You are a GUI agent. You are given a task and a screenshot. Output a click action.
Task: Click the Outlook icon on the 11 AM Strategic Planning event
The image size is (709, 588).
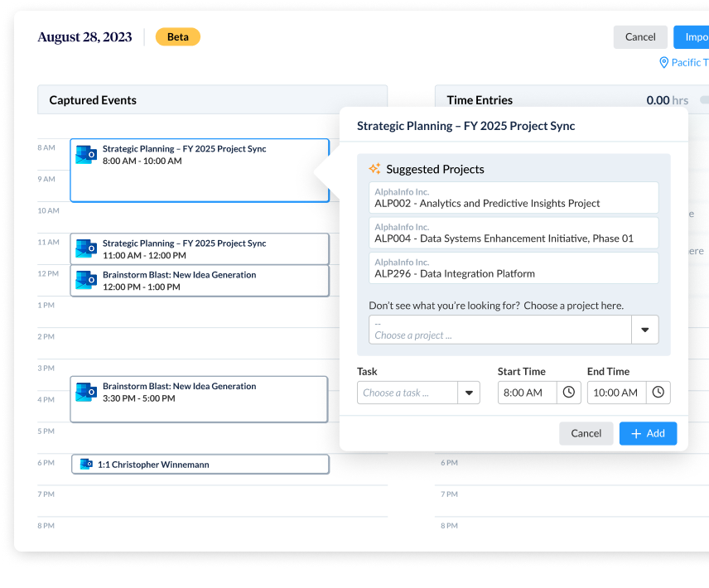pyautogui.click(x=86, y=248)
